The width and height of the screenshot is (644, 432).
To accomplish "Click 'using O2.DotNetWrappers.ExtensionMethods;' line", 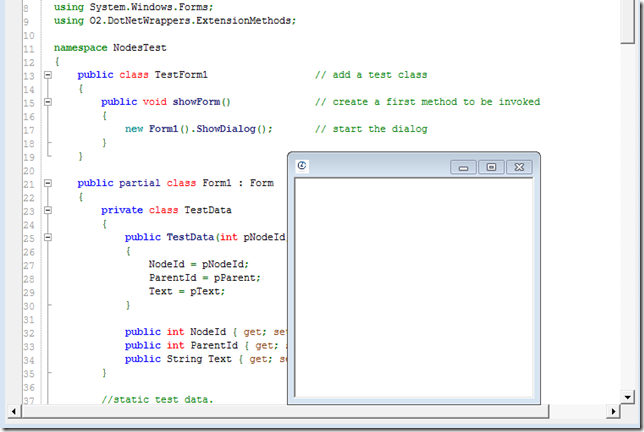I will click(x=175, y=21).
